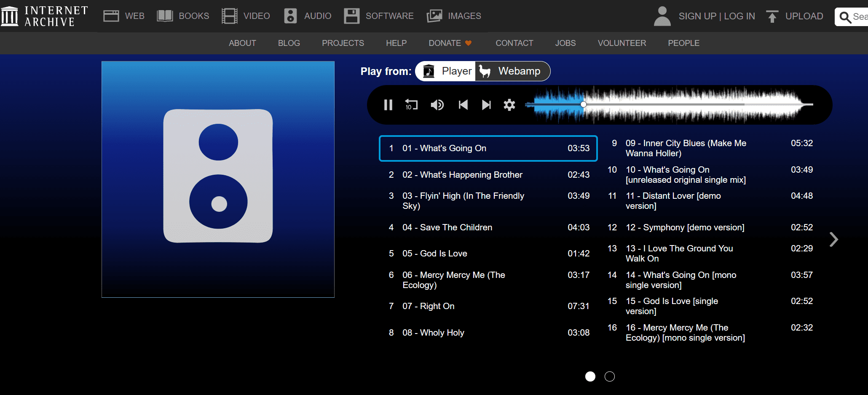
Task: Open the Volunteer link
Action: (x=622, y=43)
